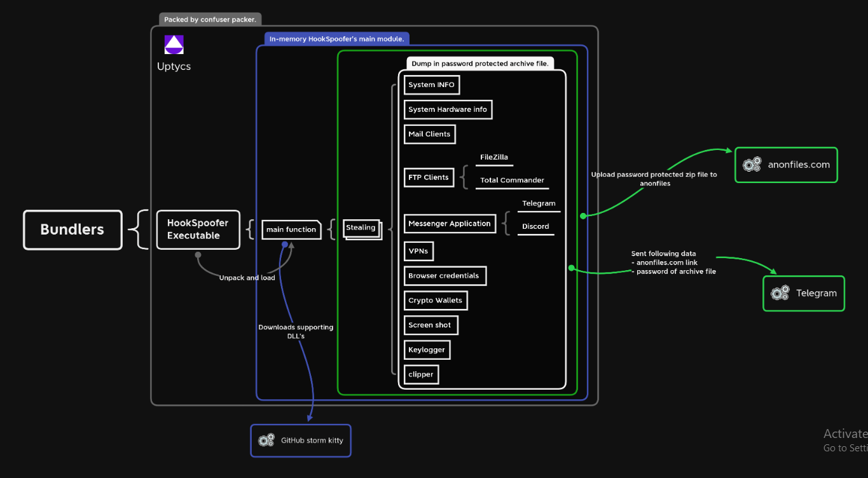Click the gear icon beside Telegram
This screenshot has height=478, width=868.
click(x=780, y=293)
